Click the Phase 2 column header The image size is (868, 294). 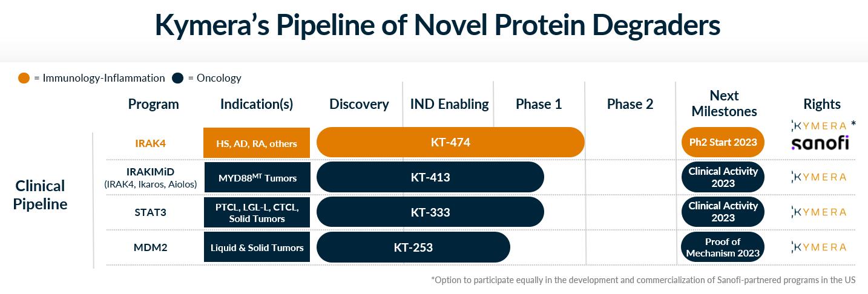(x=630, y=104)
